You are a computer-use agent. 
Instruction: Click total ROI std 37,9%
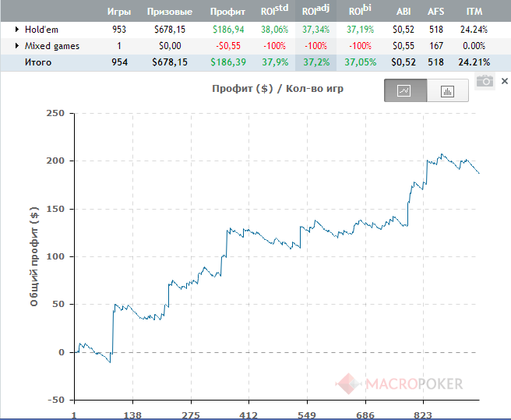(x=276, y=62)
